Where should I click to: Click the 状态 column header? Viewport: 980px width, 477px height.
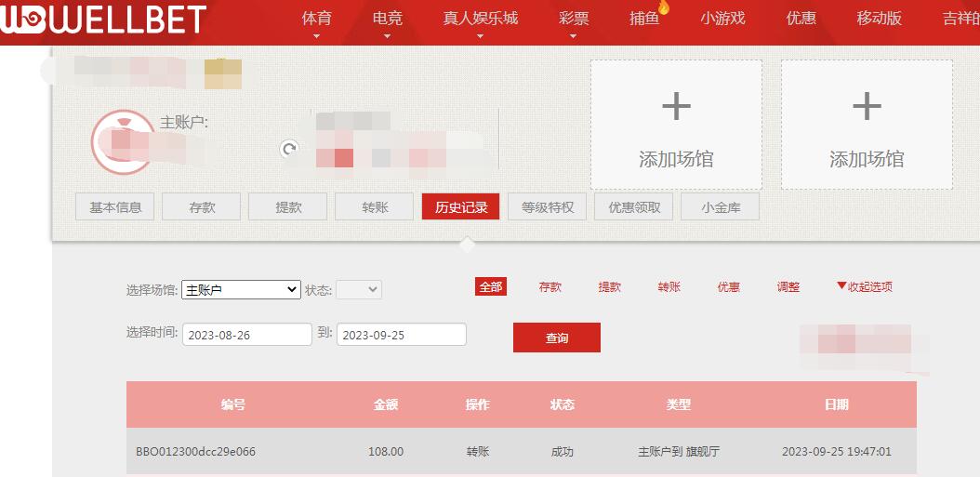(x=562, y=404)
